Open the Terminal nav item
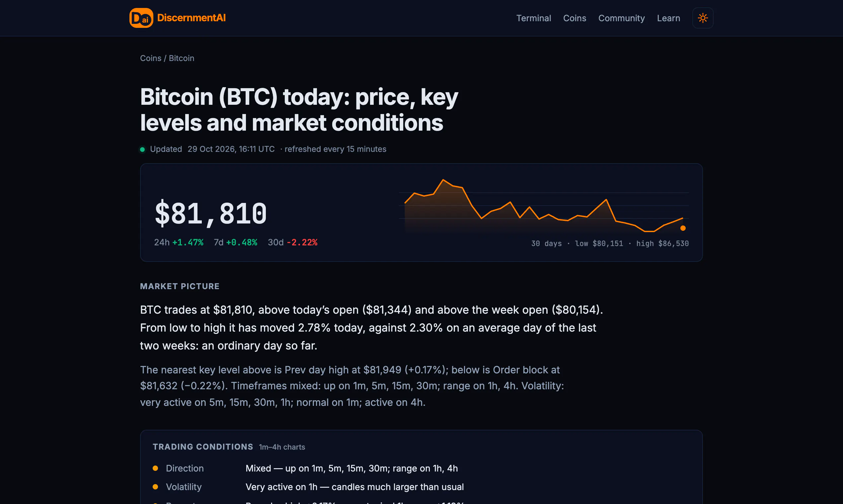 533,18
